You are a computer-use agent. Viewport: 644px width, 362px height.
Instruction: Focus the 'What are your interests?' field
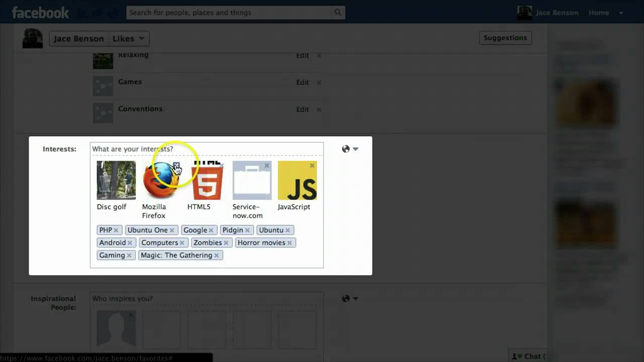point(206,149)
